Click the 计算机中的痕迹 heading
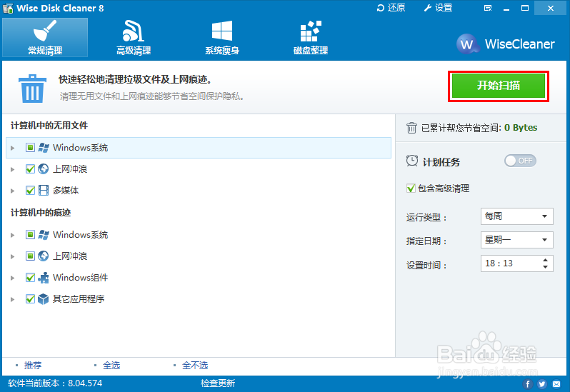Image resolution: width=570 pixels, height=392 pixels. coord(41,213)
